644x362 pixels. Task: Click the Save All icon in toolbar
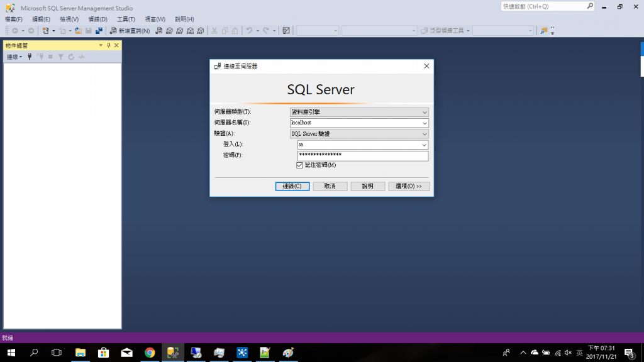coord(99,31)
